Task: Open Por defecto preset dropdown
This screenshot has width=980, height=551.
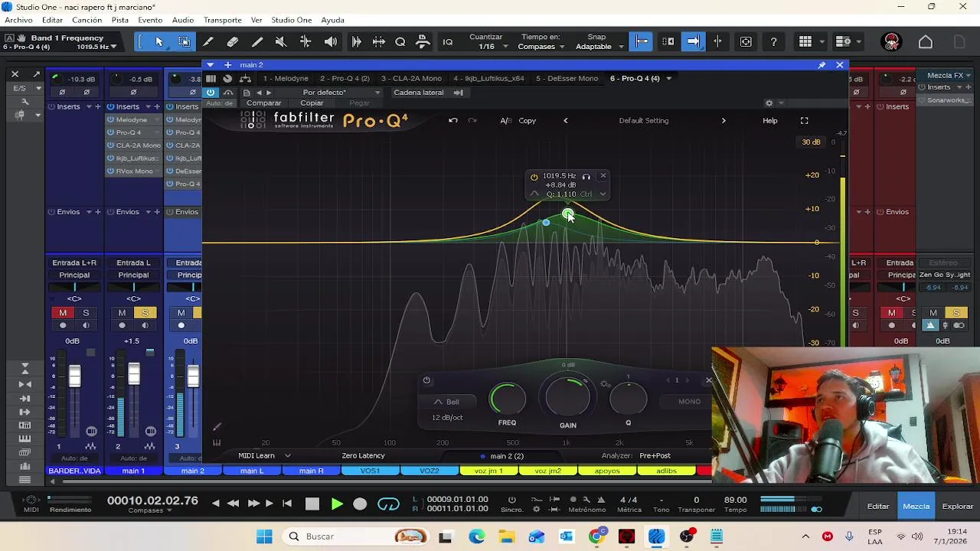Action: [341, 93]
